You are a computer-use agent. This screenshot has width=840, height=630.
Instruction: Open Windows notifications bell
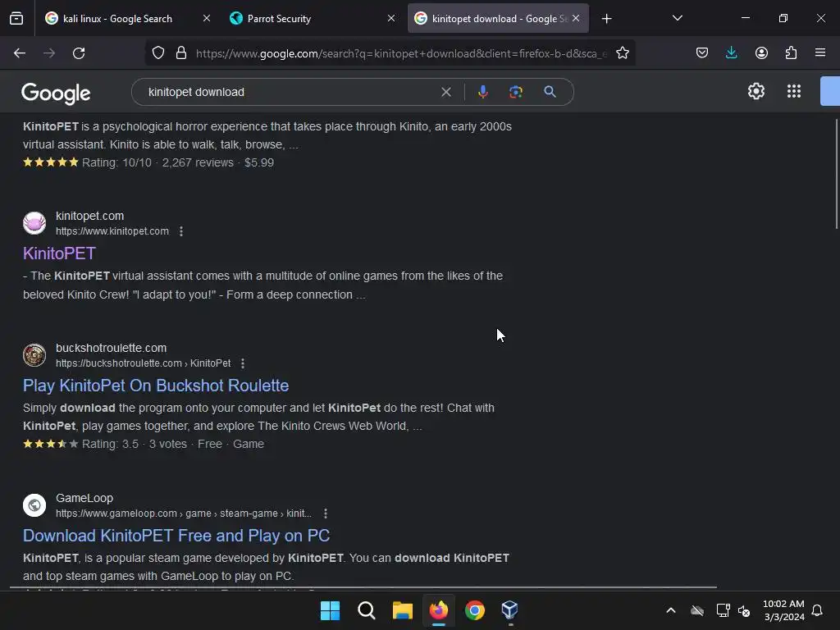pos(817,610)
